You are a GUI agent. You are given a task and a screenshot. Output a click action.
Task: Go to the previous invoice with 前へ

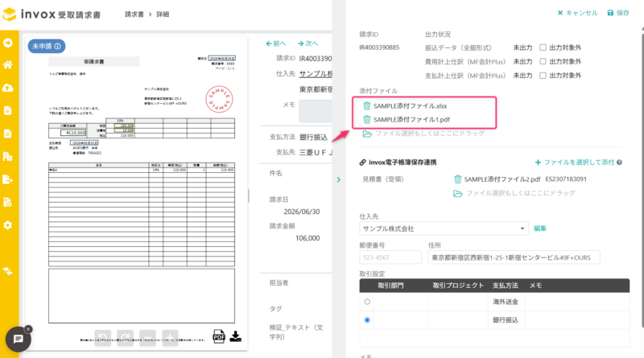pyautogui.click(x=275, y=43)
